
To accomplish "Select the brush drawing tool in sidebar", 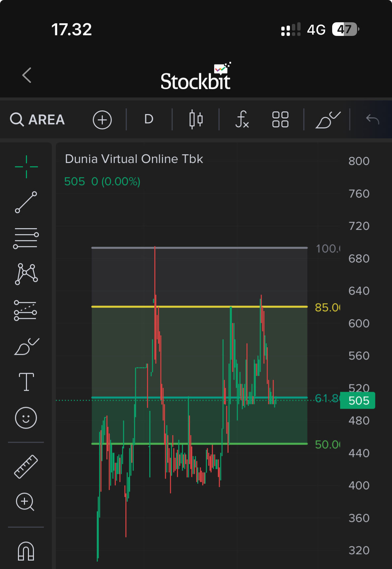I will pos(26,347).
